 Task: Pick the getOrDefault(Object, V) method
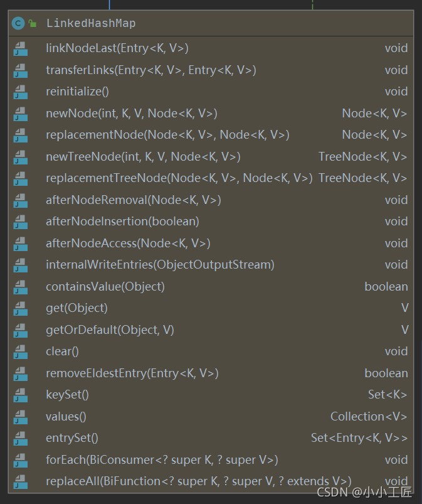point(110,330)
